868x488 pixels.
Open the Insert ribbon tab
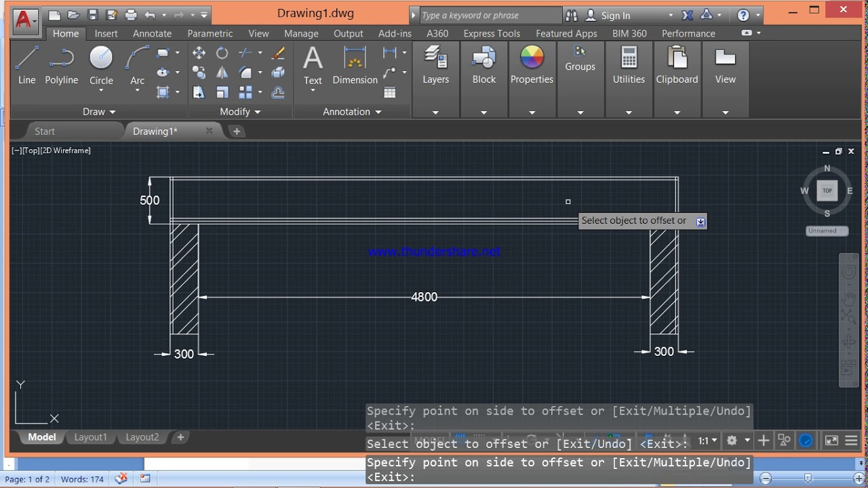tap(106, 33)
